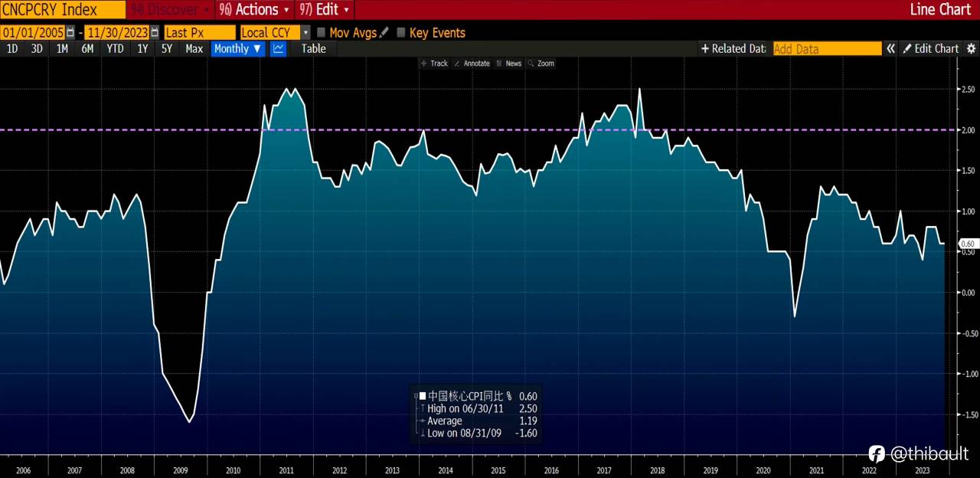Activate the Annotate tool
The height and width of the screenshot is (478, 980).
472,64
